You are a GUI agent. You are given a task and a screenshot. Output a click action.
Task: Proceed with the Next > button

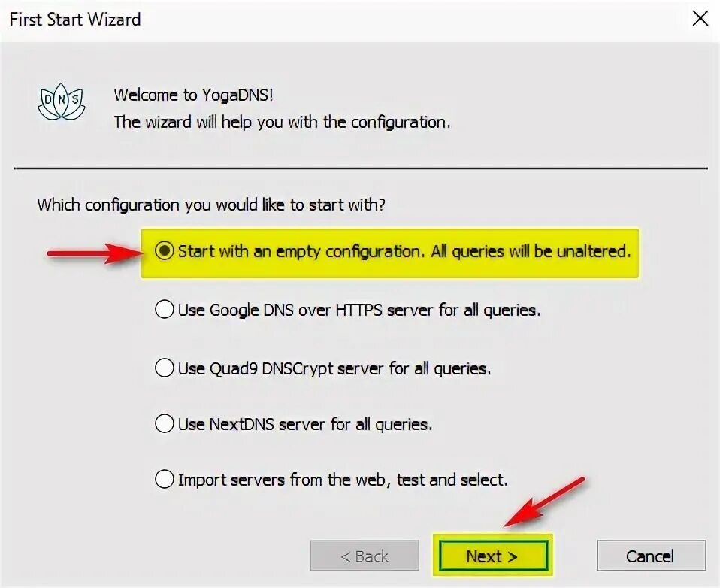(493, 556)
